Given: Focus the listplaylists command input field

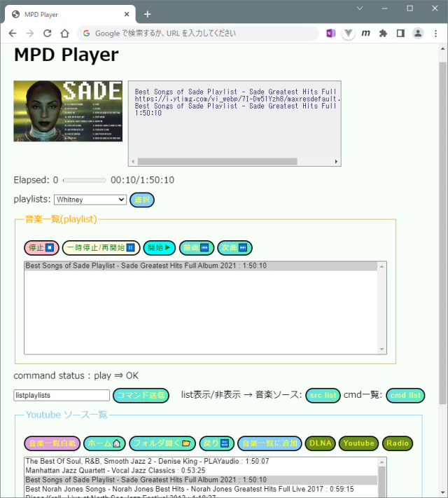Looking at the screenshot, I should (x=62, y=396).
